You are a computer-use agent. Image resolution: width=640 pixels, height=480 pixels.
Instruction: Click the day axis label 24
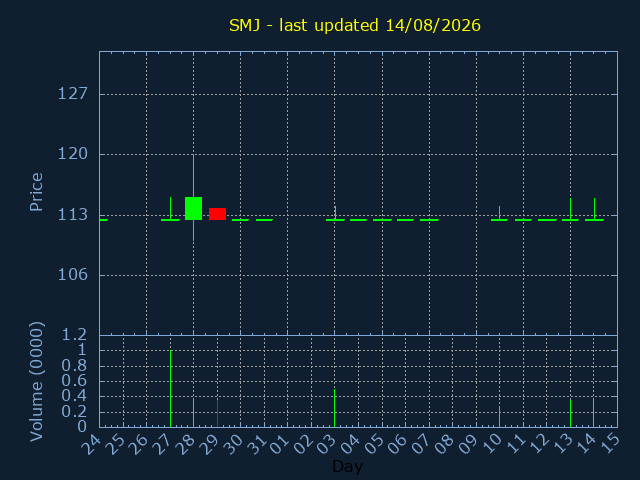tap(91, 443)
